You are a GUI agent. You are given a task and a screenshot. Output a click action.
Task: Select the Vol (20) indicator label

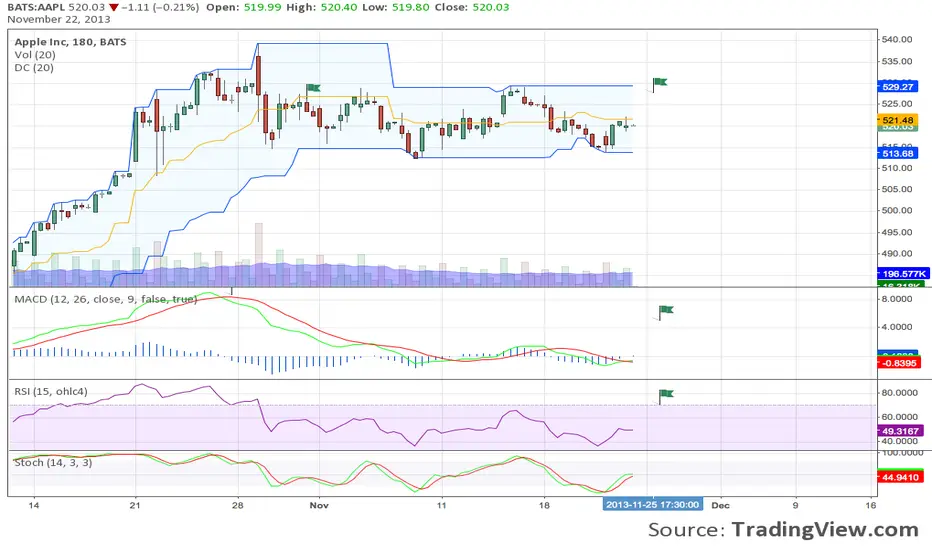(35, 55)
